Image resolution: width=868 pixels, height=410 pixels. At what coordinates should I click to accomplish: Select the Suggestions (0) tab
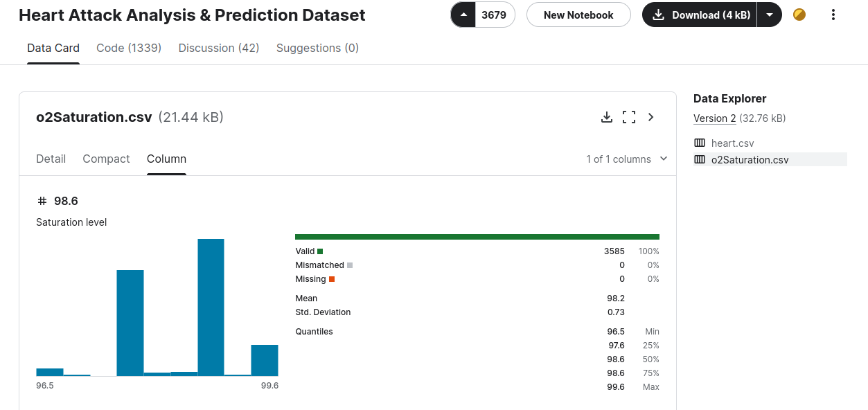(x=317, y=48)
